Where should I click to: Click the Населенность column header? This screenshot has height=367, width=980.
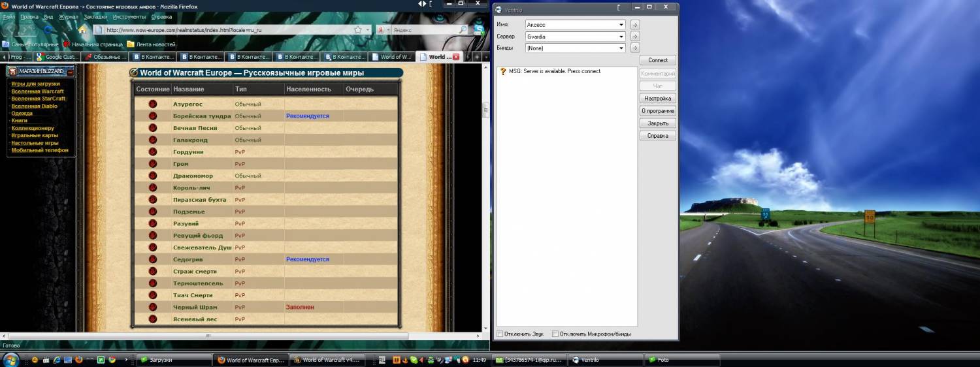pyautogui.click(x=308, y=89)
